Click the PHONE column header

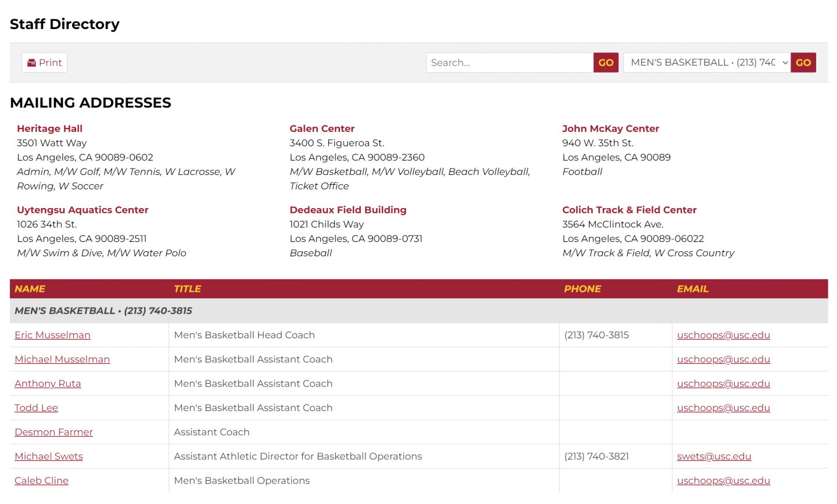[x=582, y=289]
